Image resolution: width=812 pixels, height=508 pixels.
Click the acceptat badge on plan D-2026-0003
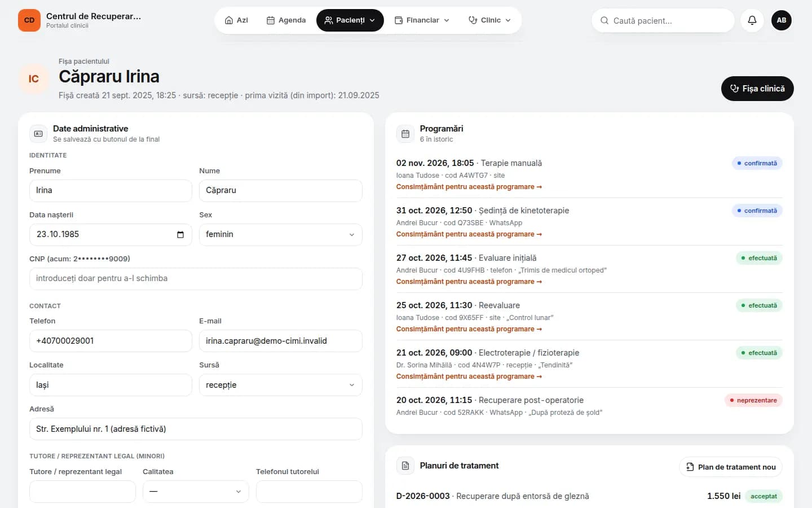pyautogui.click(x=764, y=496)
